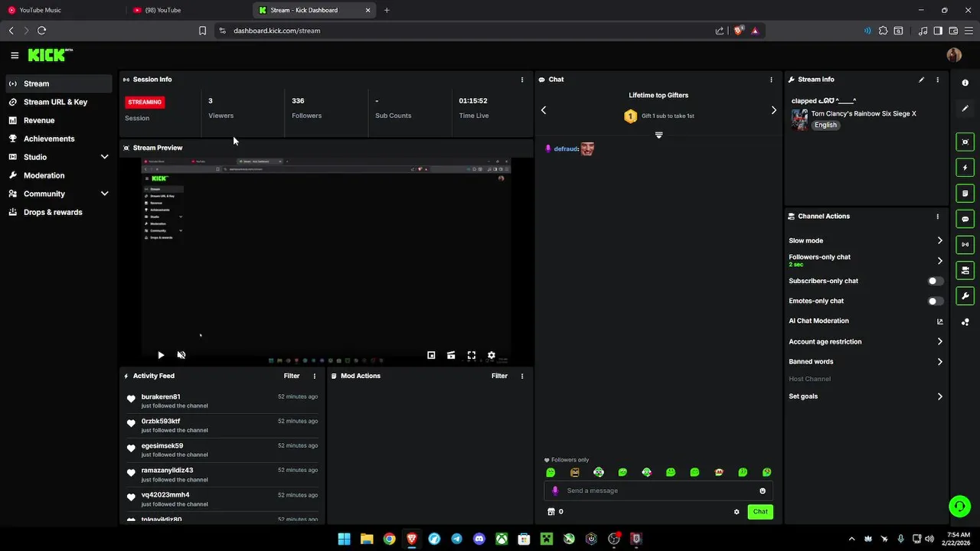The image size is (980, 551).
Task: Unmute the stream preview audio
Action: pyautogui.click(x=181, y=355)
